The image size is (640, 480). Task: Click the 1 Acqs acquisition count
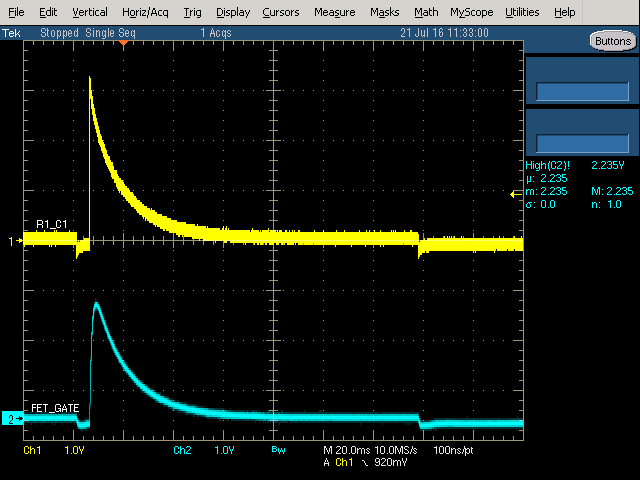(216, 33)
